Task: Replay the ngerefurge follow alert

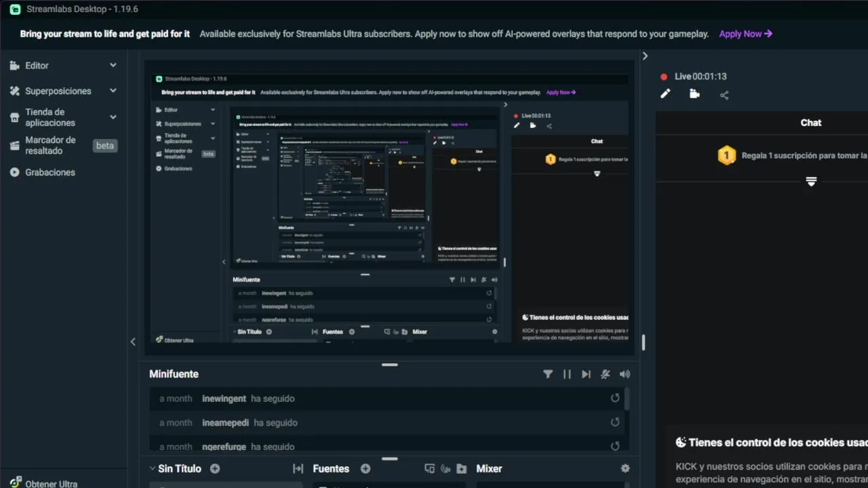Action: click(615, 446)
